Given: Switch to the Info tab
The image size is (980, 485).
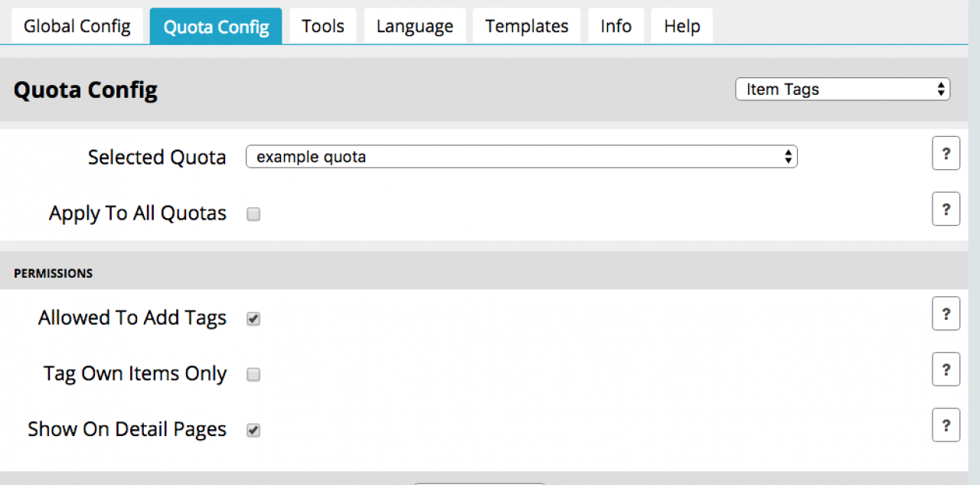Looking at the screenshot, I should (x=616, y=27).
